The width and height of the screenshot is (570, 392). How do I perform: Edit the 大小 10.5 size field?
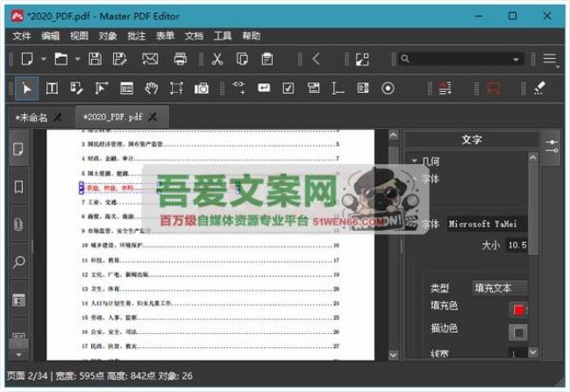coord(517,245)
